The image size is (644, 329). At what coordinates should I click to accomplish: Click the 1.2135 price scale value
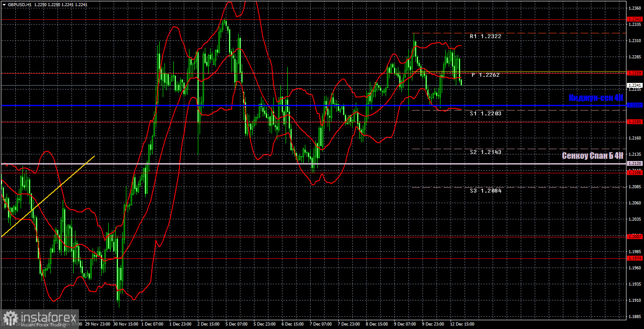(x=635, y=154)
